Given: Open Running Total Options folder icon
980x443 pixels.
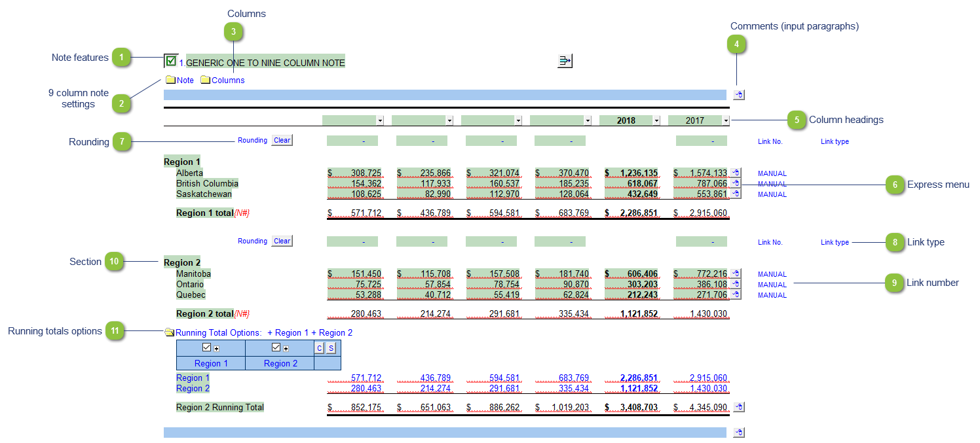Looking at the screenshot, I should point(169,332).
